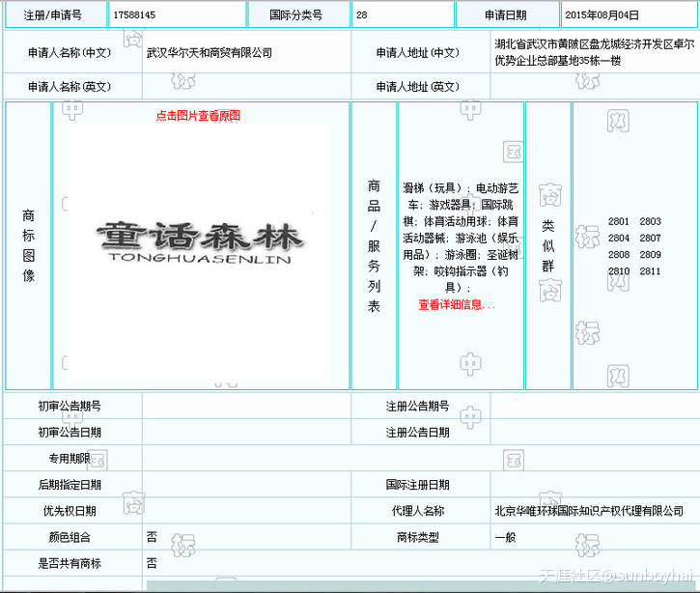Select registration number 17588145
700x593 pixels.
tap(134, 14)
